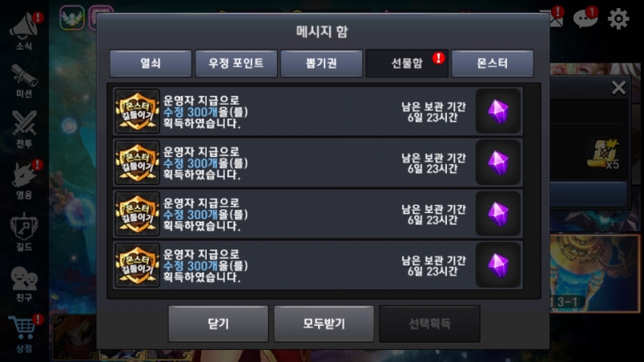Open the 미션 mission scroll icon

(x=24, y=81)
